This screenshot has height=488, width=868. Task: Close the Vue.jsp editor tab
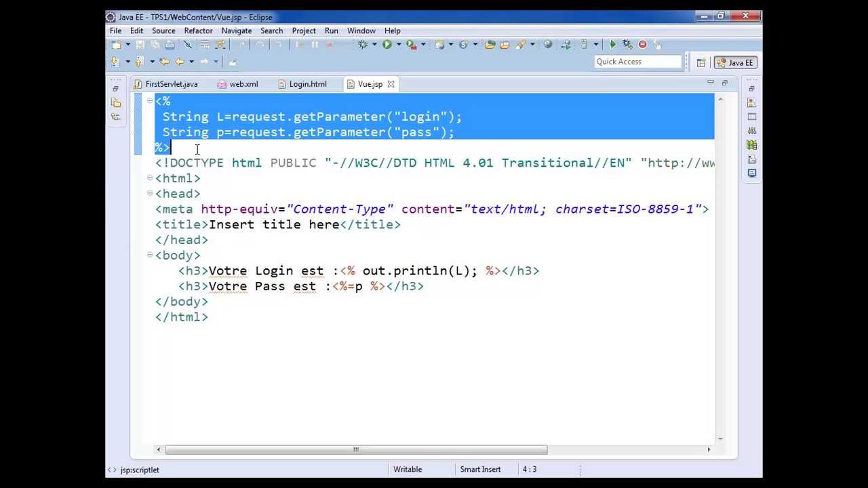click(391, 84)
